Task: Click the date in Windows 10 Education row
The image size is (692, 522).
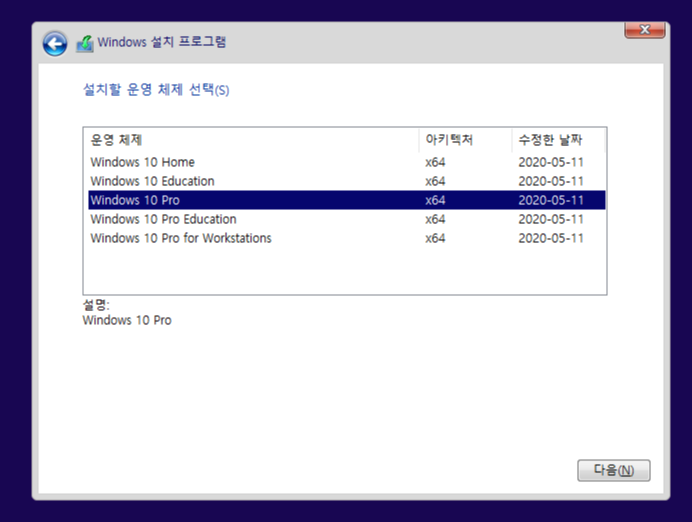Action: pyautogui.click(x=551, y=181)
